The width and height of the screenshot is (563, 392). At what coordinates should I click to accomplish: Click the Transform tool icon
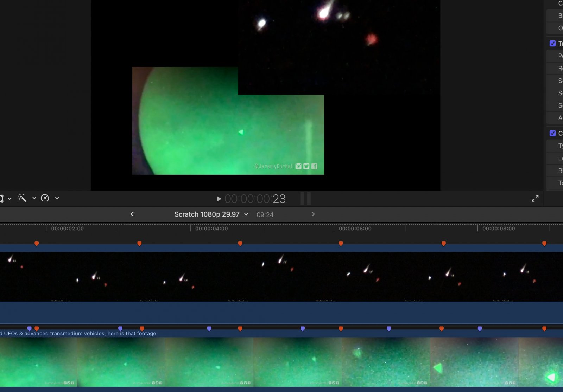2,199
